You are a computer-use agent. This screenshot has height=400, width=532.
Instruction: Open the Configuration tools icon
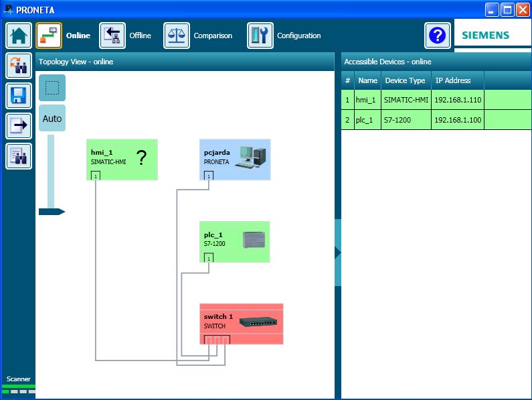pyautogui.click(x=260, y=36)
